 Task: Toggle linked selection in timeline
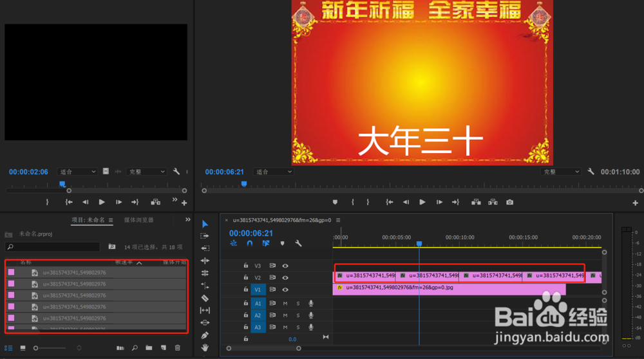coord(266,243)
